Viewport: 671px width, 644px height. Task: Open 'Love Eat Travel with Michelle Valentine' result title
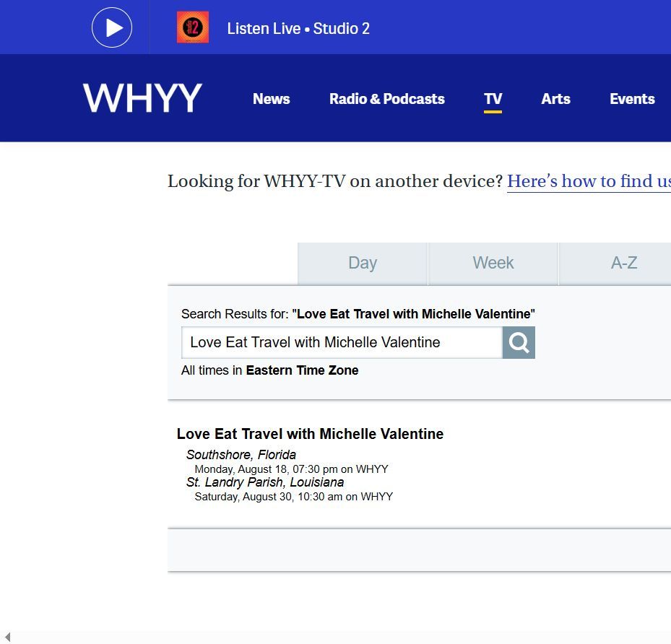(311, 434)
